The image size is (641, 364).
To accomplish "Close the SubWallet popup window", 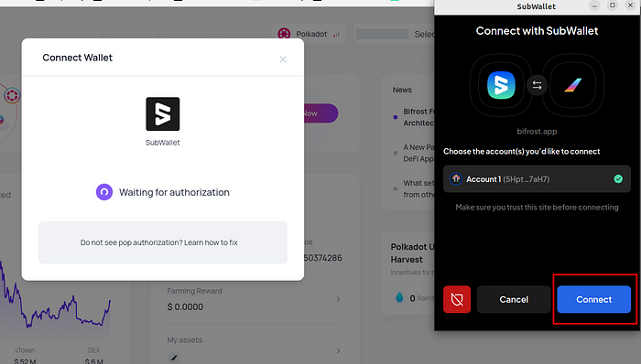I will click(x=630, y=5).
